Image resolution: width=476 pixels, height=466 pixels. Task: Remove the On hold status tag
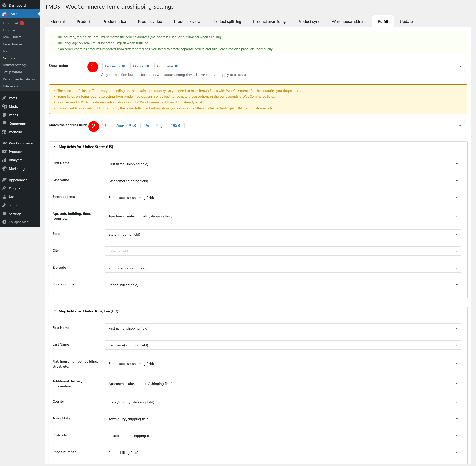(148, 66)
